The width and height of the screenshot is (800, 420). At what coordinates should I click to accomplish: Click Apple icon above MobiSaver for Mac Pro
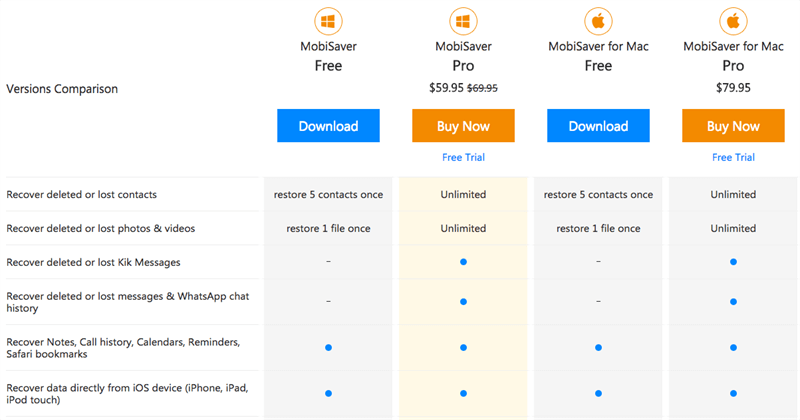pos(733,21)
